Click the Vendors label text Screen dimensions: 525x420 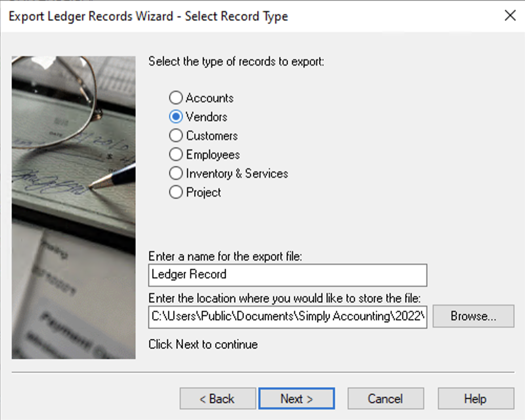(x=207, y=117)
